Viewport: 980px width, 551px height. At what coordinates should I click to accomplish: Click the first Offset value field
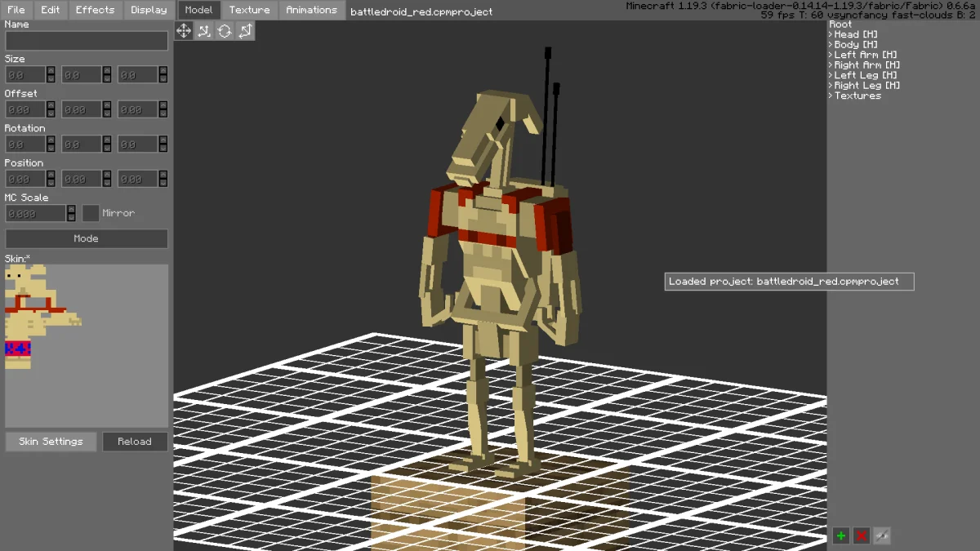click(25, 109)
